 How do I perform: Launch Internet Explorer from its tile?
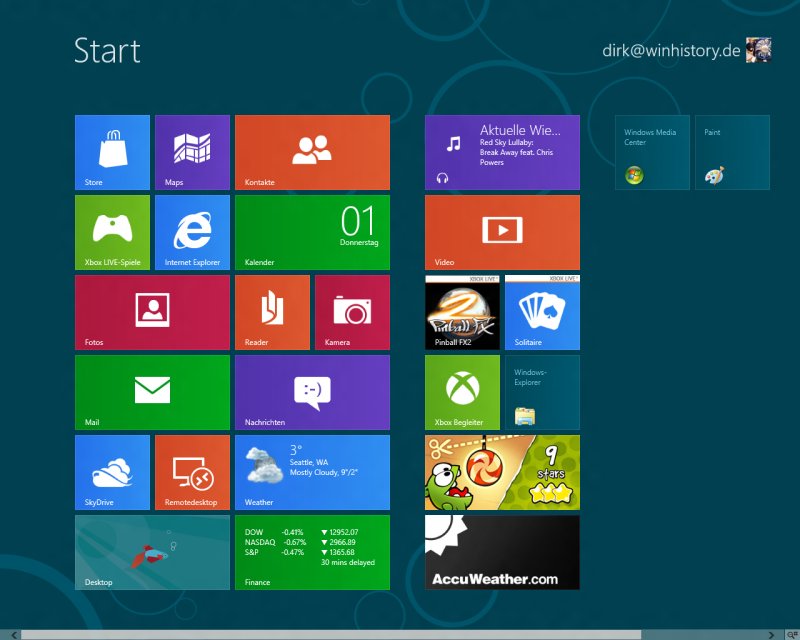click(x=192, y=232)
